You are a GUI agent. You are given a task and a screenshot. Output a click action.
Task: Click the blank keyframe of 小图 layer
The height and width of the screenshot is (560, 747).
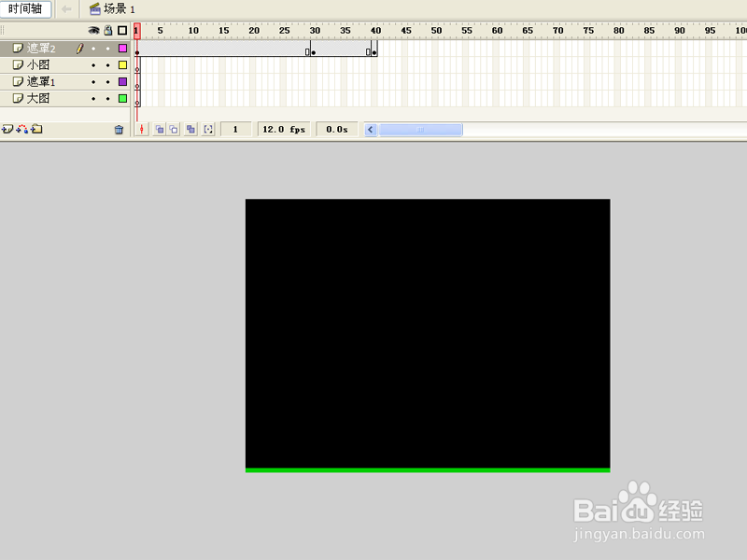point(137,65)
